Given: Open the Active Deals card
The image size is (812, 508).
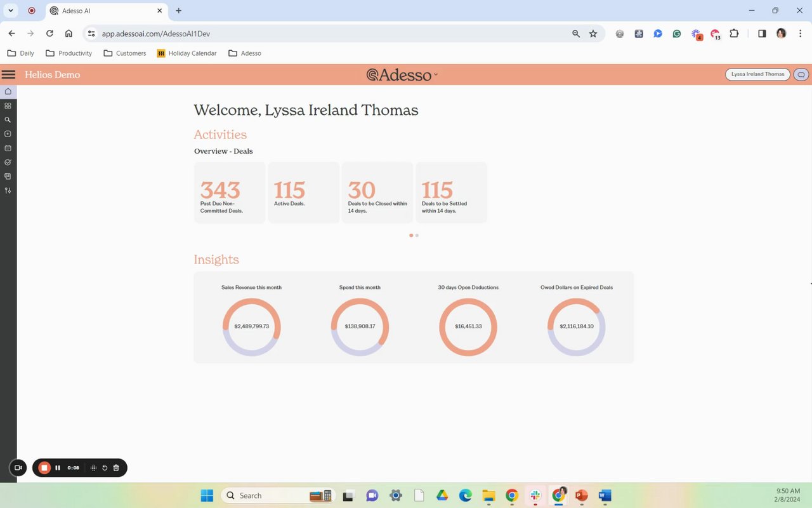Looking at the screenshot, I should tap(304, 192).
